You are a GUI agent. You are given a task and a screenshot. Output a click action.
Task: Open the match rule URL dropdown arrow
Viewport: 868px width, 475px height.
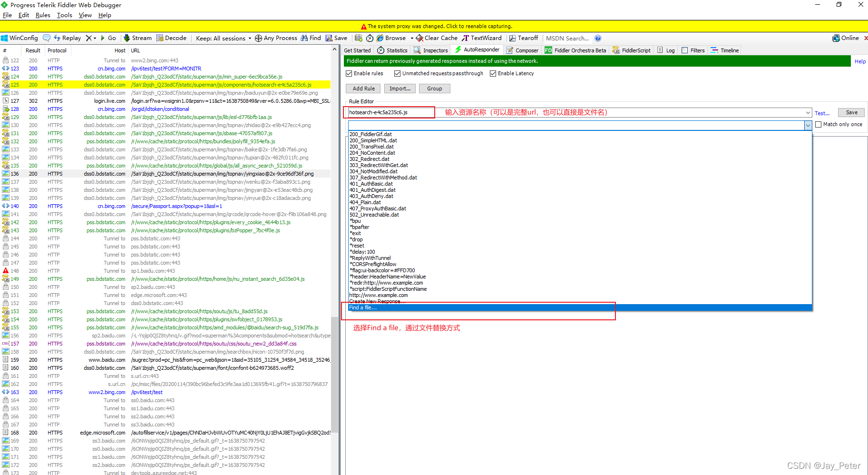point(808,113)
